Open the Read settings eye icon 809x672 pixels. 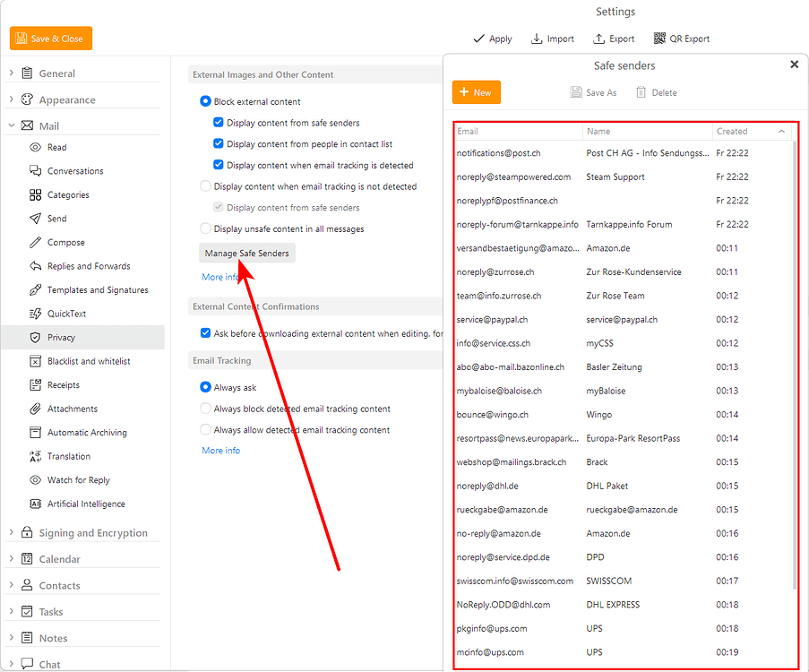(35, 147)
